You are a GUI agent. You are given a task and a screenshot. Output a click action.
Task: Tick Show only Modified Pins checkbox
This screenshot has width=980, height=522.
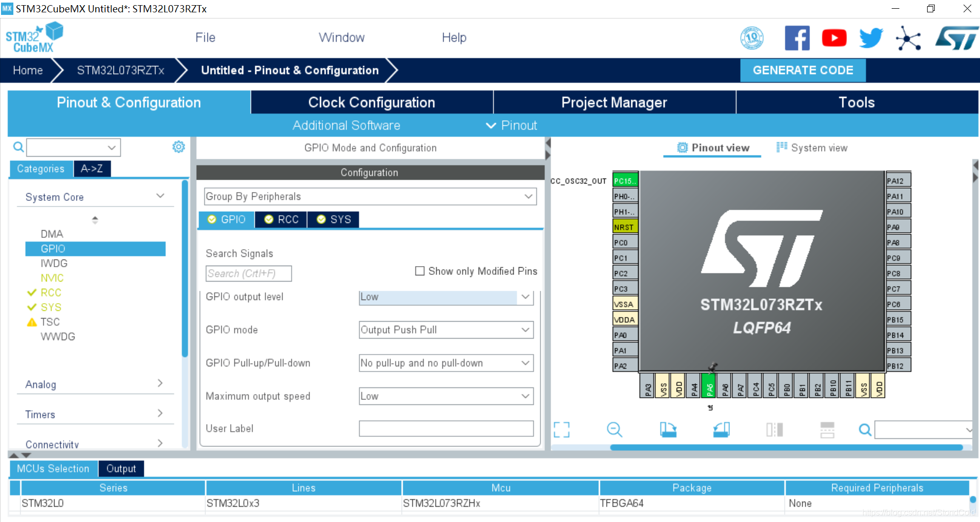[x=420, y=271]
